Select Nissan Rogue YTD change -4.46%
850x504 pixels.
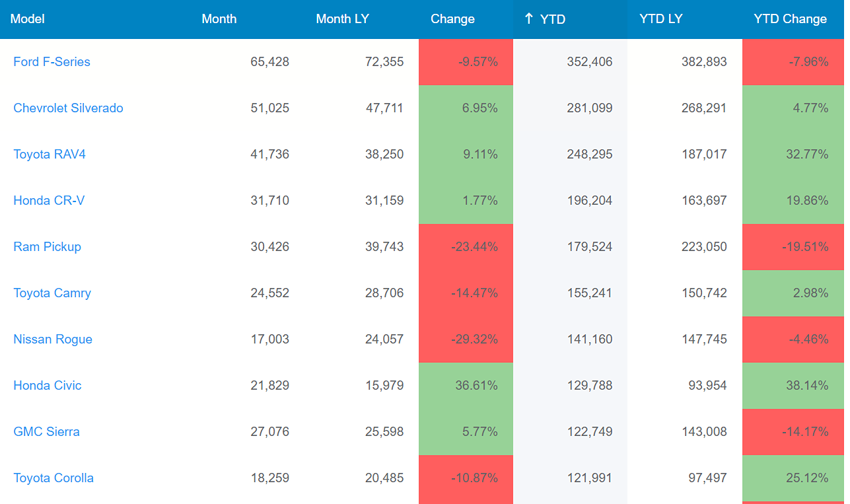[793, 340]
